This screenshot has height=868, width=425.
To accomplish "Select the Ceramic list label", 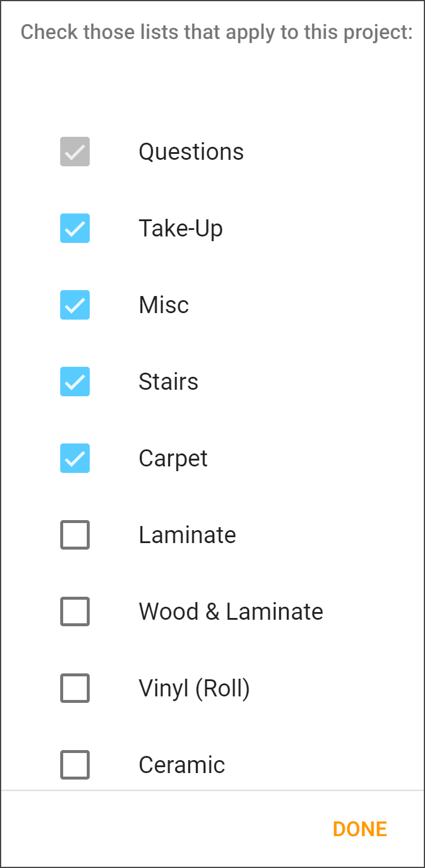I will (x=181, y=765).
